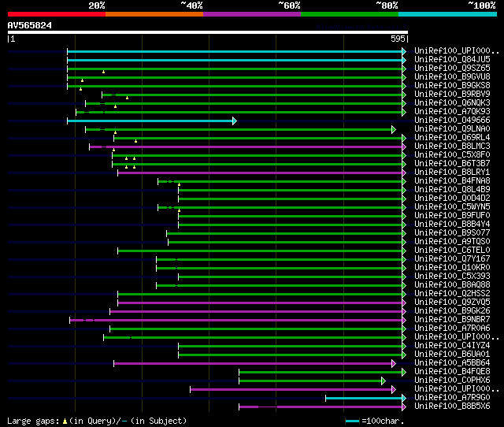The height and width of the screenshot is (427, 504).
Task: Select the UniRef100_O49666 label
Action: [452, 121]
